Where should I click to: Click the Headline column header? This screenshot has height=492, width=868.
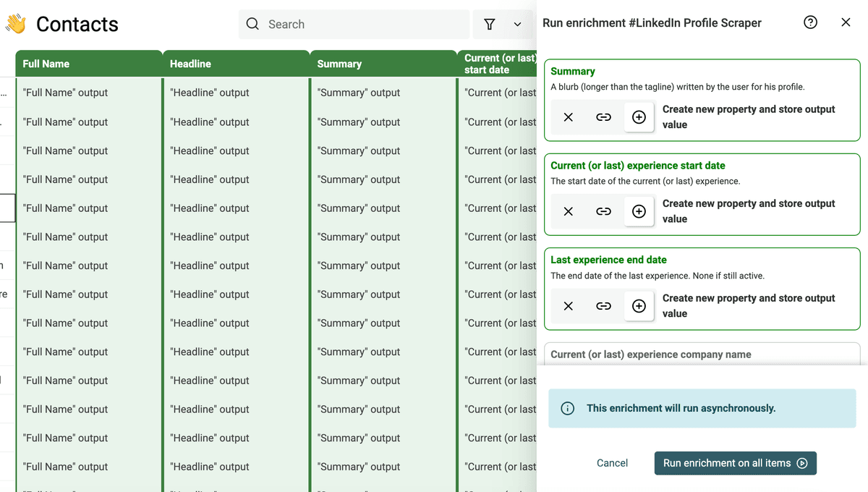tap(237, 64)
